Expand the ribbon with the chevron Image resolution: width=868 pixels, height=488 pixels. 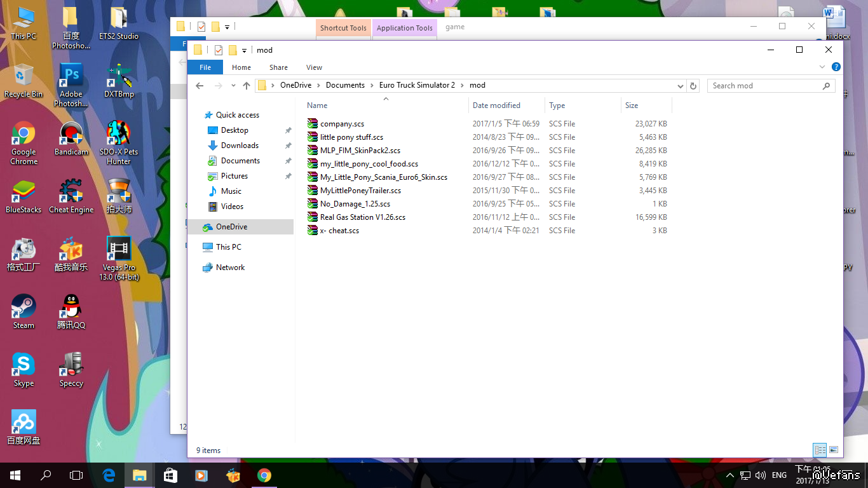[822, 67]
